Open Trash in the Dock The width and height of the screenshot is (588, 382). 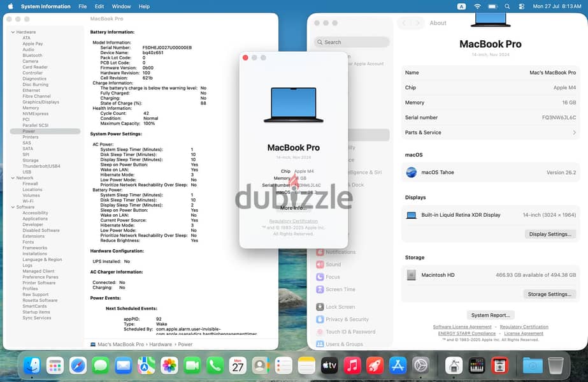click(556, 365)
